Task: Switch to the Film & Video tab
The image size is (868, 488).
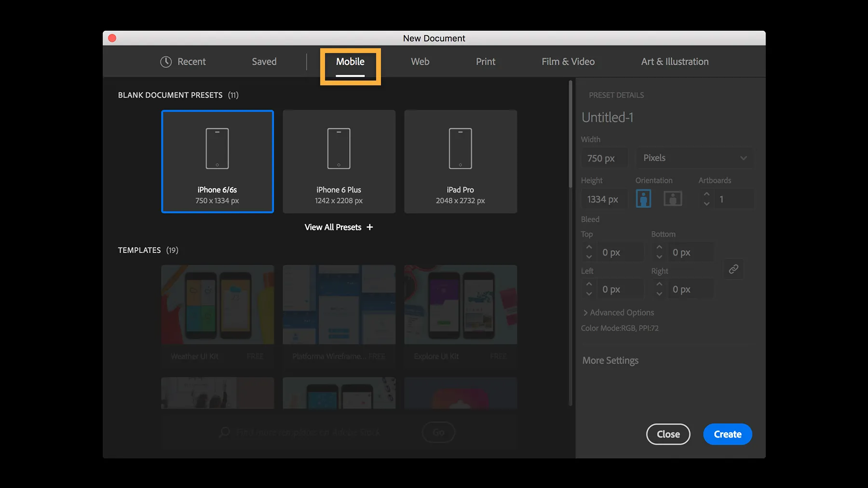Action: point(568,61)
